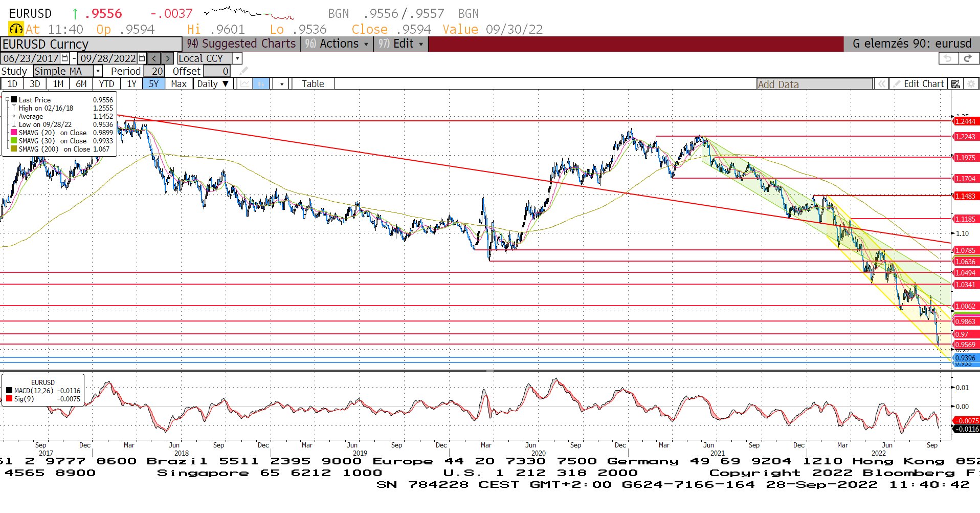Click the black Last Price color swatch
The width and height of the screenshot is (980, 513).
pos(14,100)
